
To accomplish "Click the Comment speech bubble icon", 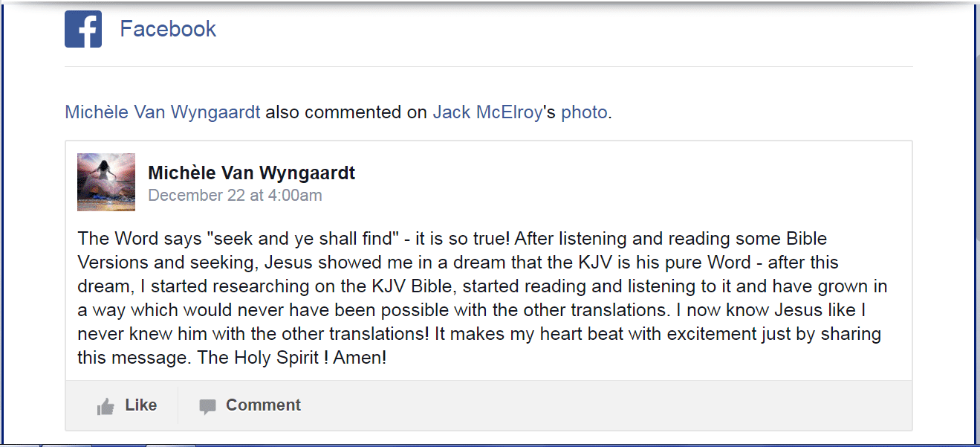I will (207, 406).
